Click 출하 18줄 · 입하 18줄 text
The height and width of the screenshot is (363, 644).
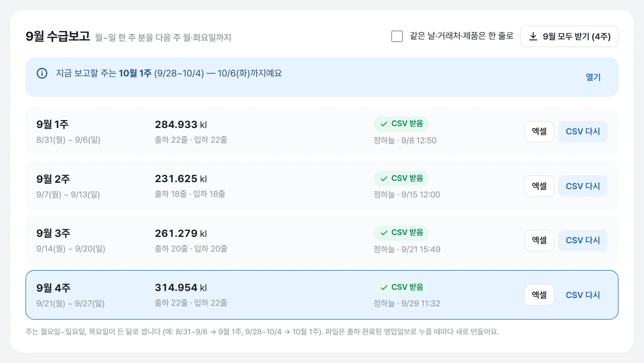pyautogui.click(x=190, y=194)
